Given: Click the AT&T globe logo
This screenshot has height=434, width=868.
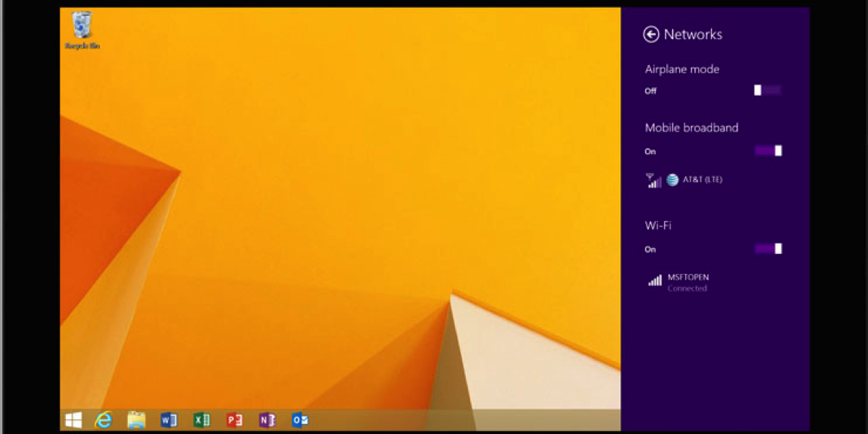Looking at the screenshot, I should tap(673, 180).
